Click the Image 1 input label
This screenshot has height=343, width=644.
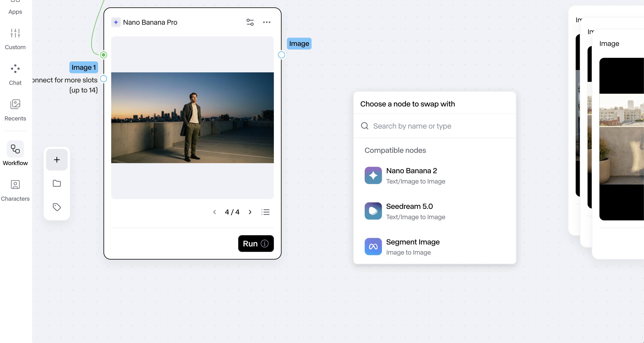[84, 67]
